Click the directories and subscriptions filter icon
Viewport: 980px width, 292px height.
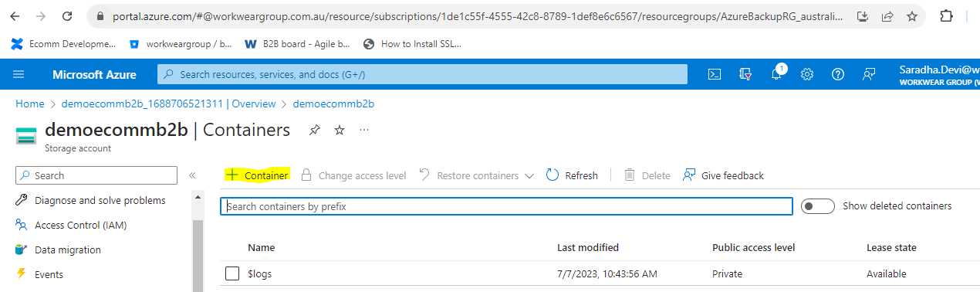(745, 74)
